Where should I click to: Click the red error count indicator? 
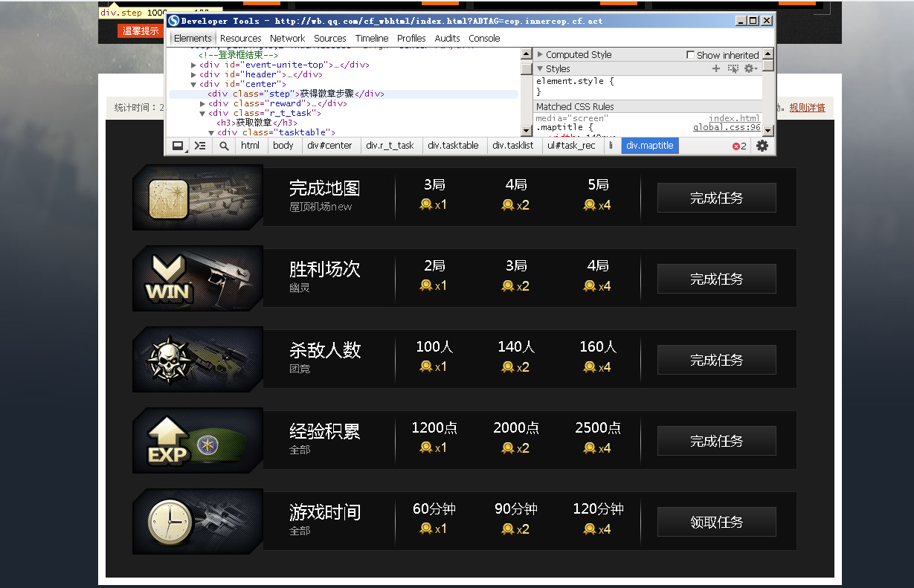point(739,146)
